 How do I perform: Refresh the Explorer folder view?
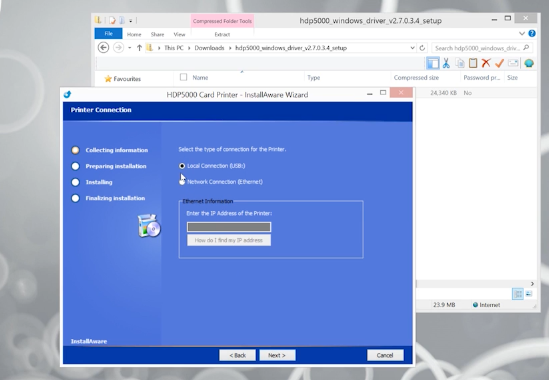tap(422, 48)
